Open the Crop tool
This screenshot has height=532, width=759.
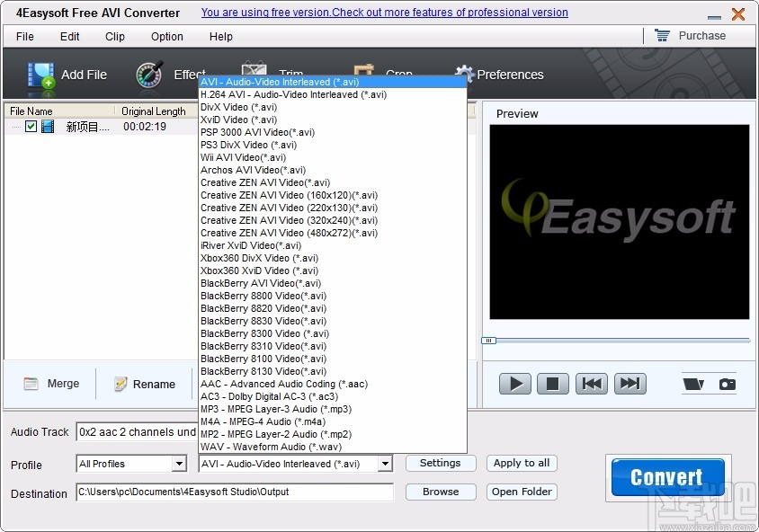(x=363, y=71)
